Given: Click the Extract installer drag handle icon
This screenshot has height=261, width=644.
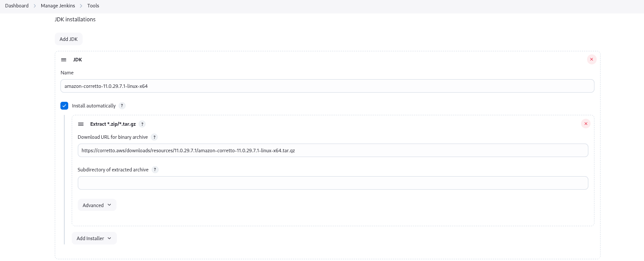Looking at the screenshot, I should click(x=81, y=124).
